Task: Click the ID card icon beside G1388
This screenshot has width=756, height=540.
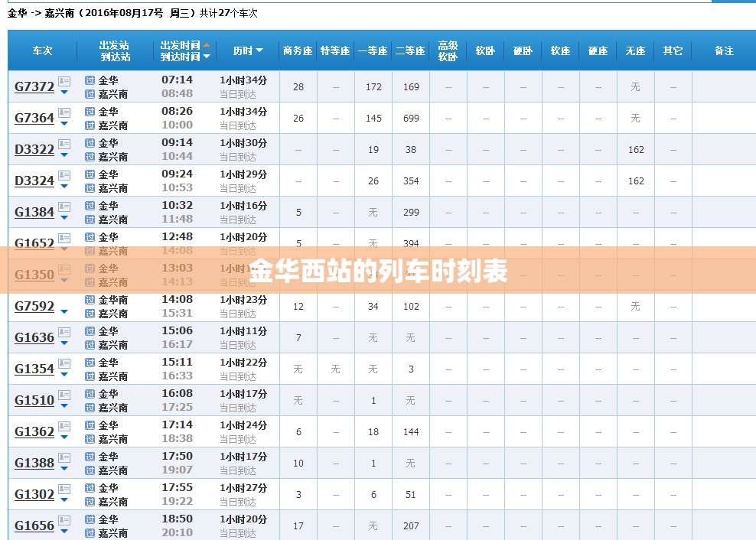Action: [x=64, y=457]
